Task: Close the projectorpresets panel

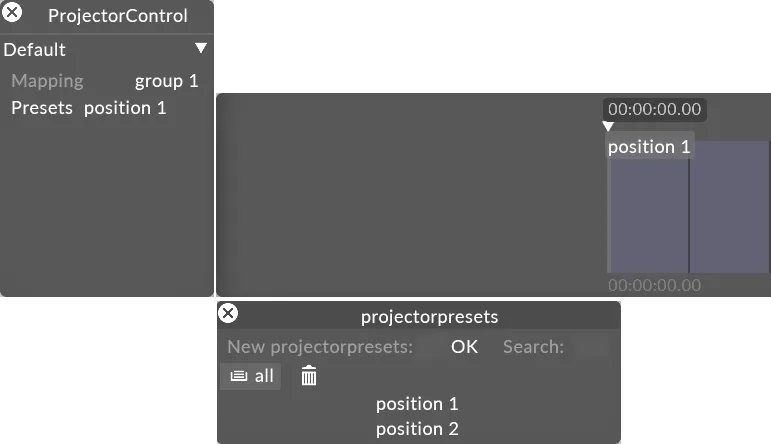Action: [228, 313]
